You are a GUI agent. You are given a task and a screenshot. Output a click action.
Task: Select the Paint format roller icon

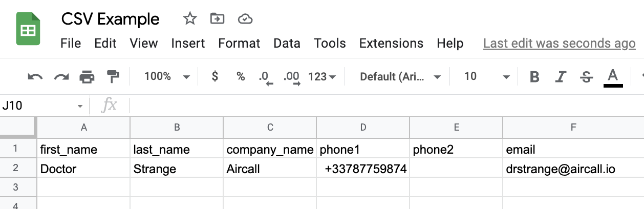[x=113, y=77]
